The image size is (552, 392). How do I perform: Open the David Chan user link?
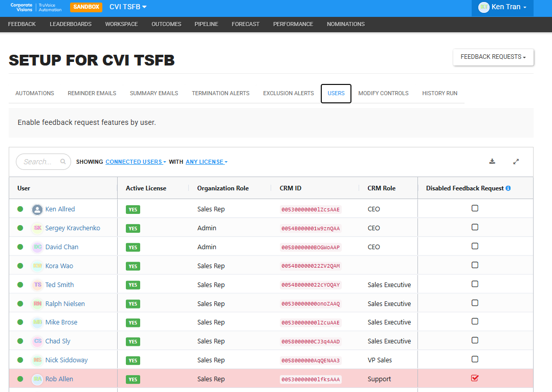(62, 247)
